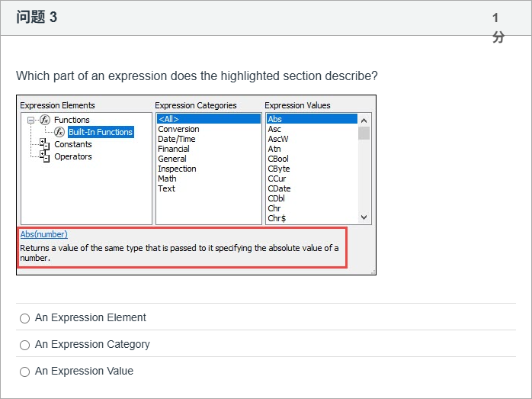Select the Financial expression category
532x399 pixels.
pos(173,149)
